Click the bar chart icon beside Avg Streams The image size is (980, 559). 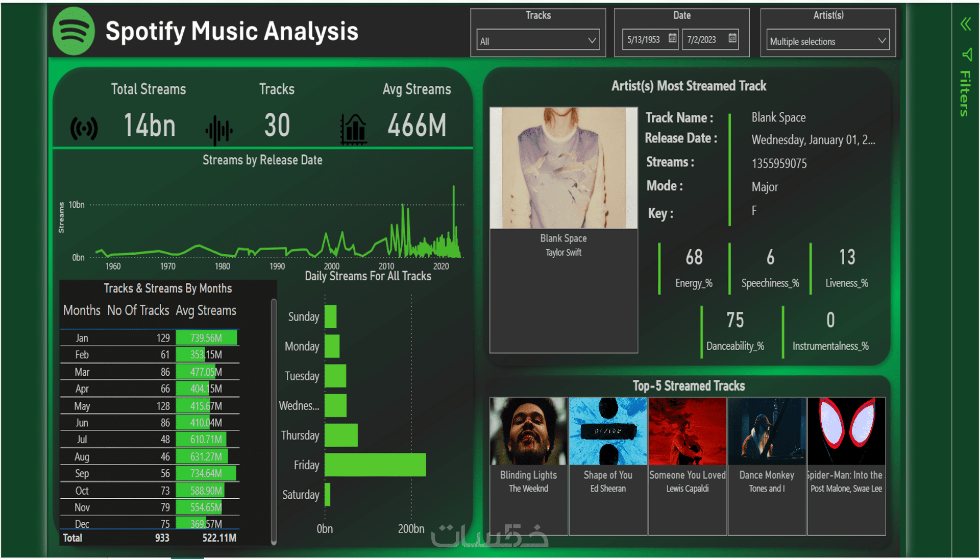coord(353,129)
